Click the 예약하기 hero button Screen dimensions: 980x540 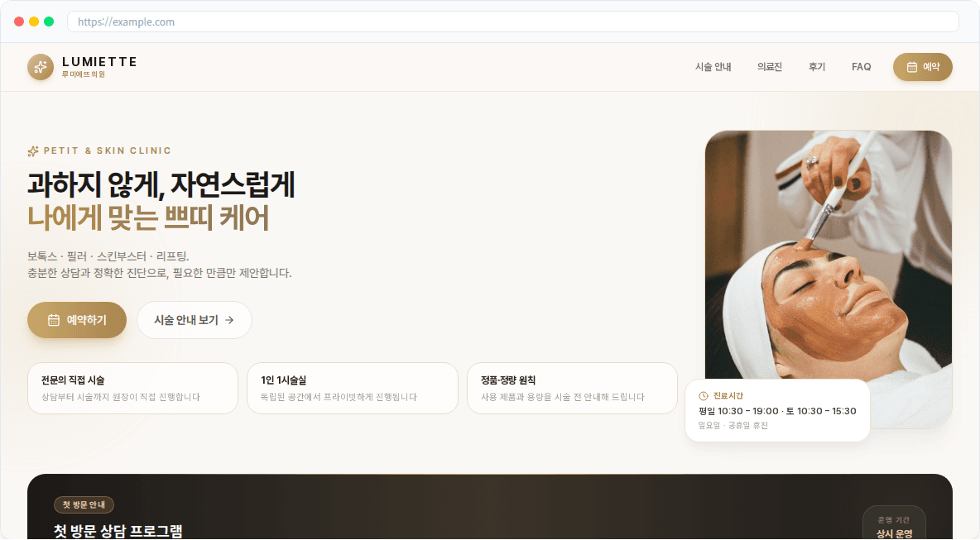[x=77, y=320]
